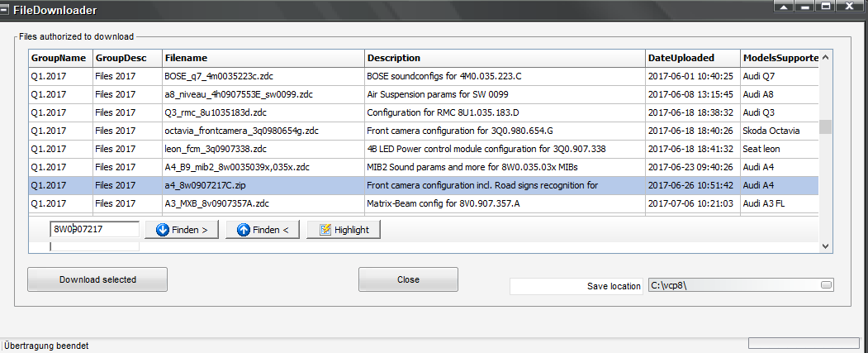Select the BOSE_q7_4m0035223c.zdc row
The height and width of the screenshot is (353, 868).
click(424, 76)
